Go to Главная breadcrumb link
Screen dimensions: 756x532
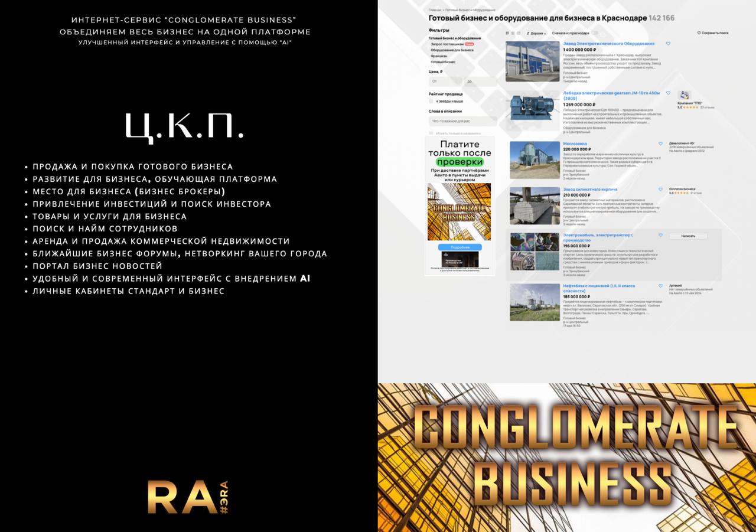pos(435,10)
